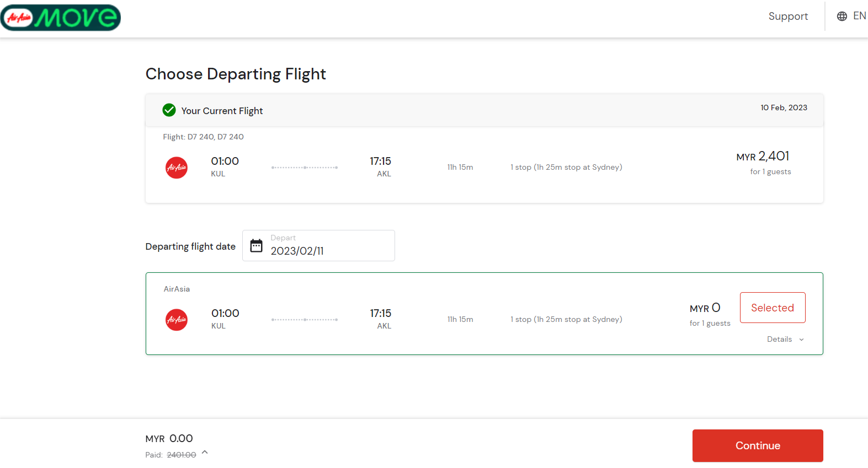Screen dimensions: 868x468
Task: Click the AirAsia logo in the selected flight option
Action: point(177,320)
